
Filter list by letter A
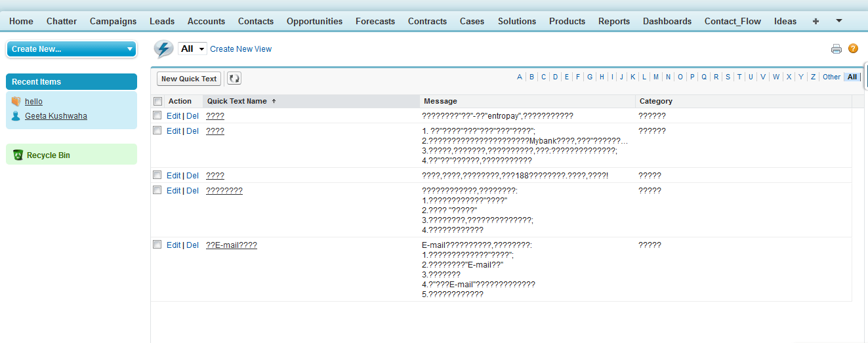click(x=520, y=77)
